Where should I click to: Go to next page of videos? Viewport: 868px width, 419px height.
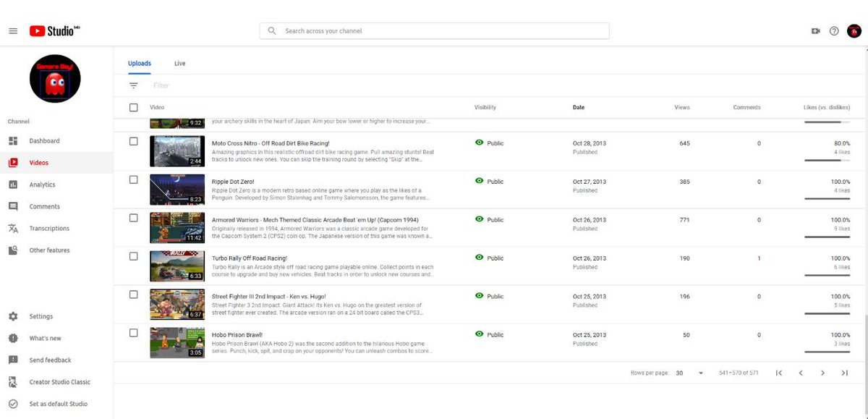tap(822, 373)
